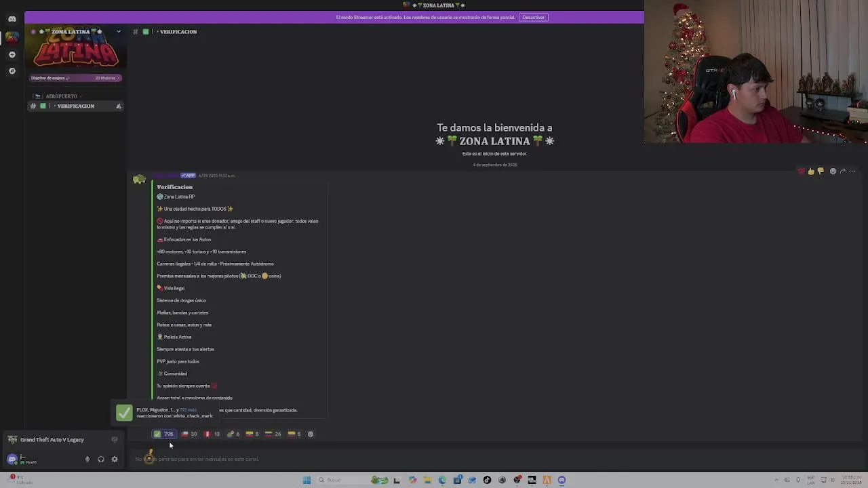Image resolution: width=868 pixels, height=488 pixels.
Task: Click user avatar in bottom user panel
Action: pyautogui.click(x=12, y=459)
